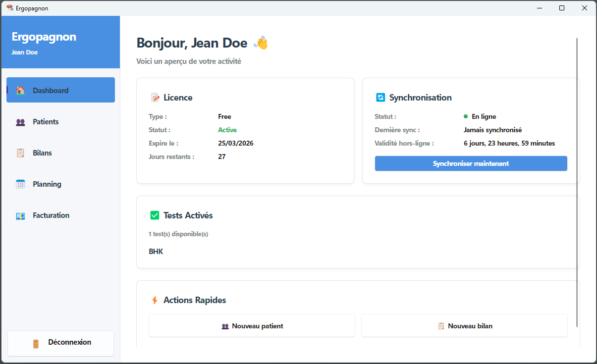Click the Licence card heading
Viewport: 597px width, 364px height.
[x=178, y=98]
